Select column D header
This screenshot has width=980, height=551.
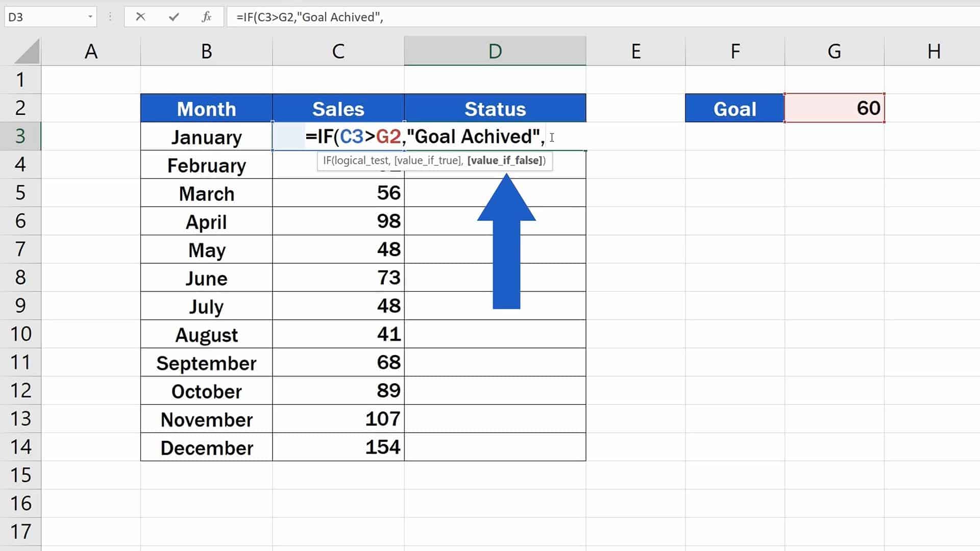point(494,51)
